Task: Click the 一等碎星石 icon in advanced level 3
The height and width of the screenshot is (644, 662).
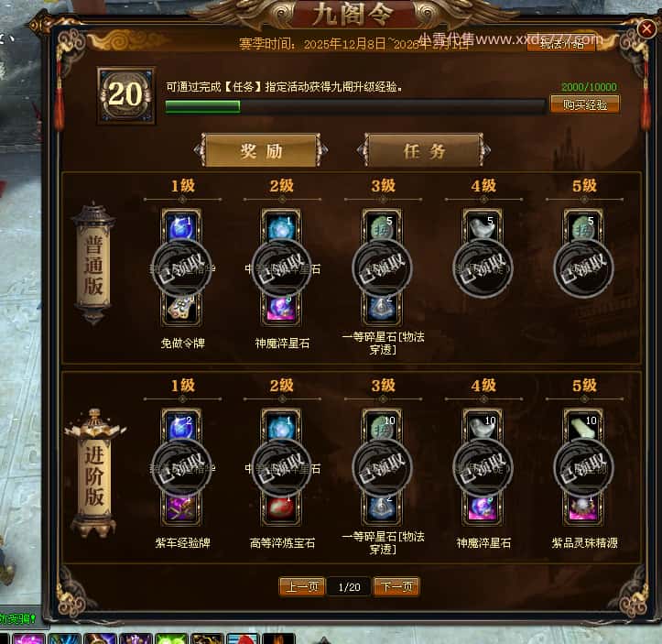Action: [x=382, y=508]
